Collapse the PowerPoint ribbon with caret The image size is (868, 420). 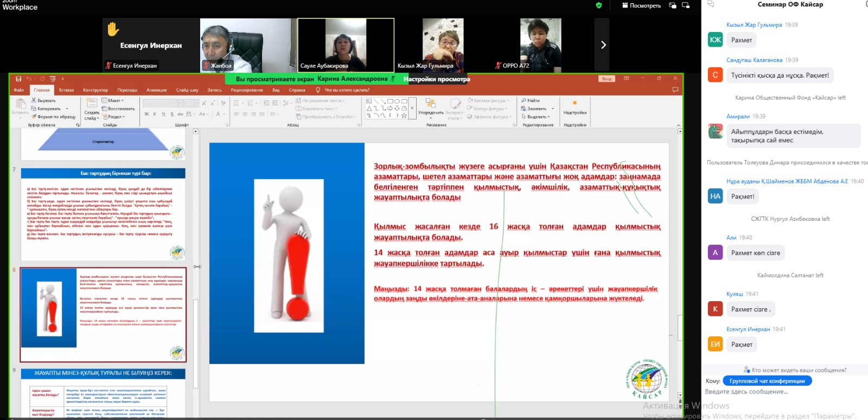pos(679,125)
